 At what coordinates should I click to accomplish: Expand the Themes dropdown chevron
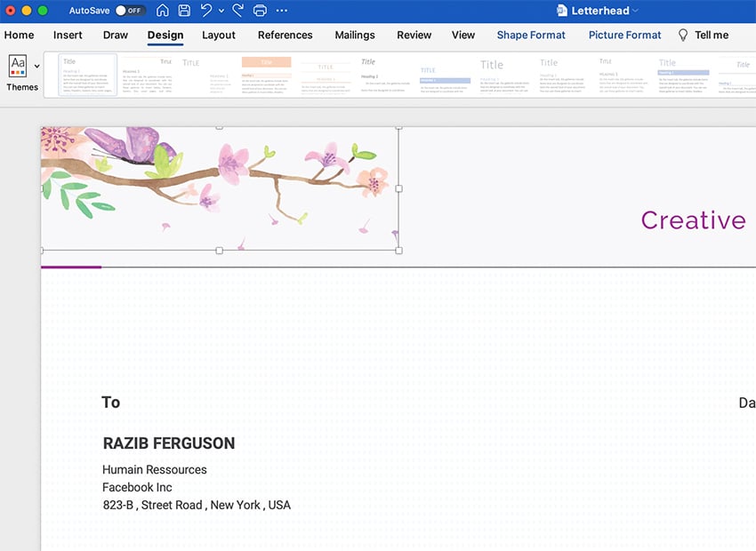pos(36,66)
